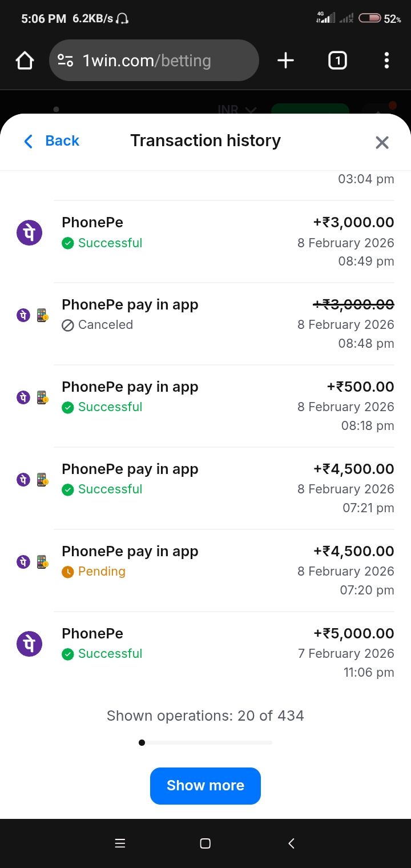Tap the Canceled status icon
411x868 pixels.
(x=68, y=325)
